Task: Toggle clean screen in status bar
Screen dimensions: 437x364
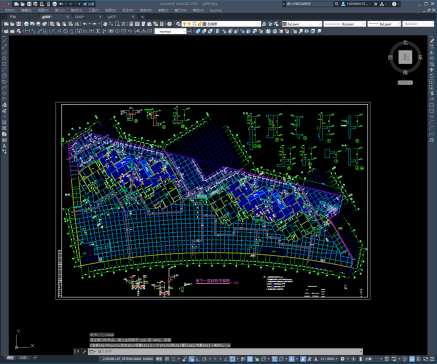Action: click(x=426, y=359)
